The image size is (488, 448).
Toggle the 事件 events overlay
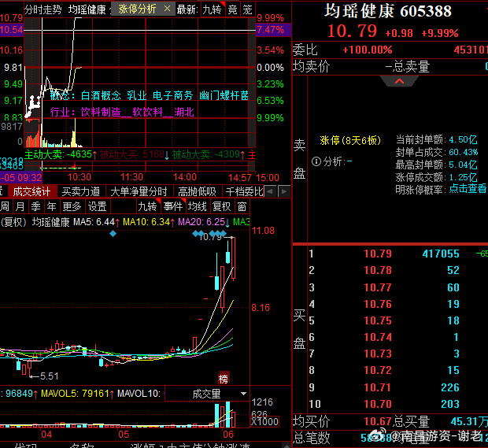coord(173,206)
